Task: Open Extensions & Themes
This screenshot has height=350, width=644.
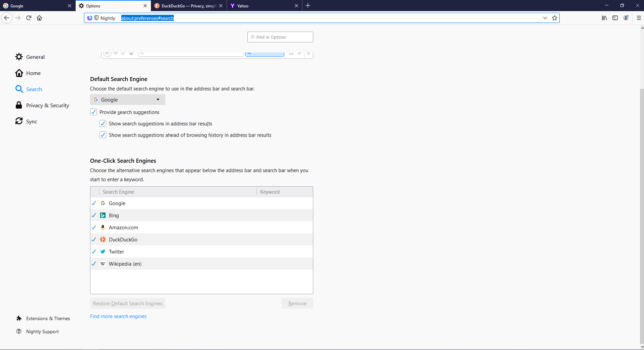Action: pyautogui.click(x=48, y=318)
